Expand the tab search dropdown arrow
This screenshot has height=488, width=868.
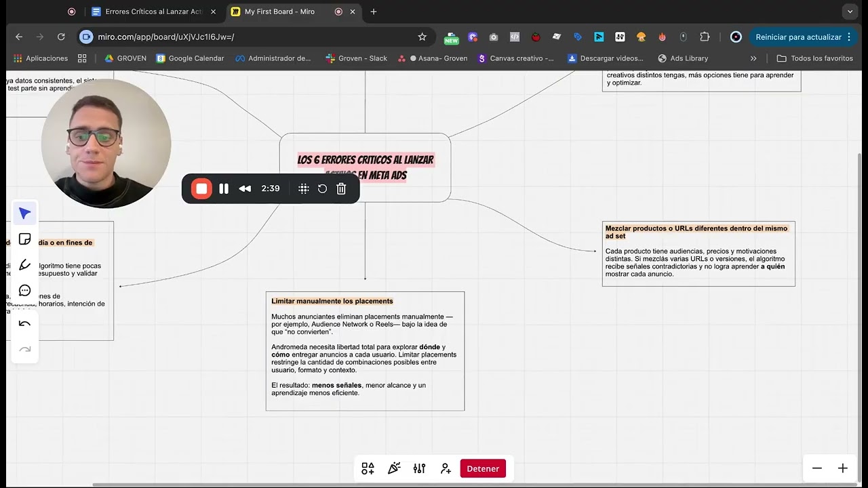pyautogui.click(x=850, y=12)
